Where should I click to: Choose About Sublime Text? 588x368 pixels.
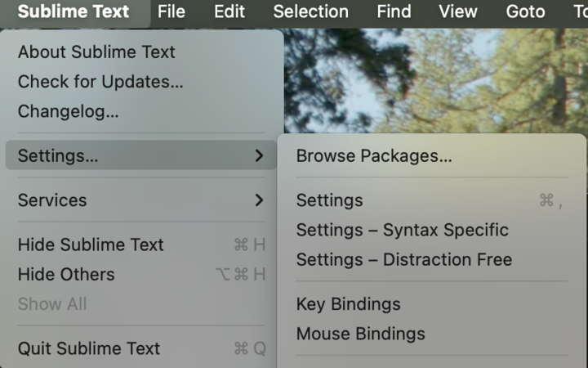click(141, 52)
